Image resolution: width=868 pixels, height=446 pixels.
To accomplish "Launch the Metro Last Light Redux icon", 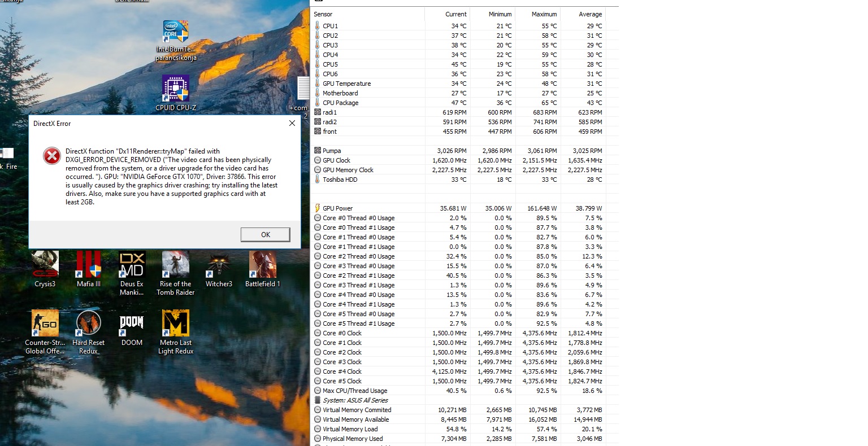I will [x=176, y=333].
